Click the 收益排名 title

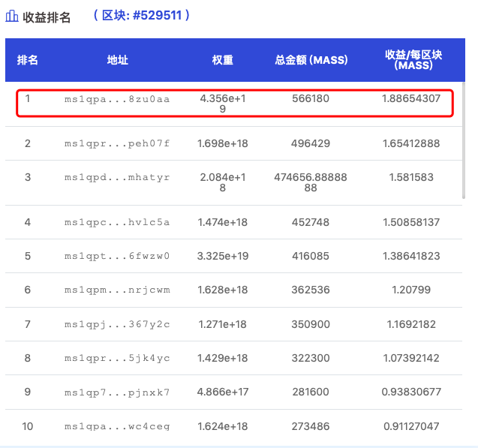click(x=47, y=17)
